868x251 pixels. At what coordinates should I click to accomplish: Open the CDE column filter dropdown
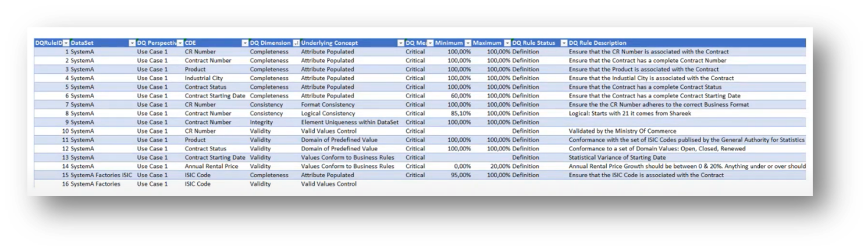(245, 43)
